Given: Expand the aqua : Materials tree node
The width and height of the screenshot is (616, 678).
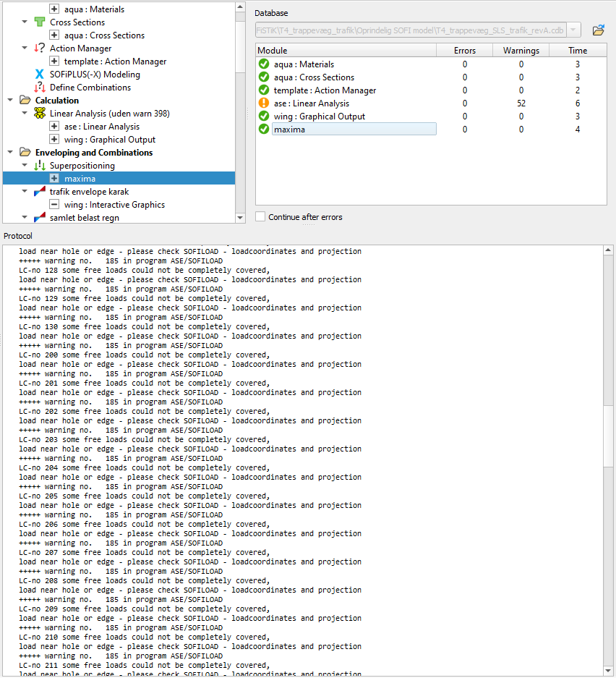Looking at the screenshot, I should 54,9.
